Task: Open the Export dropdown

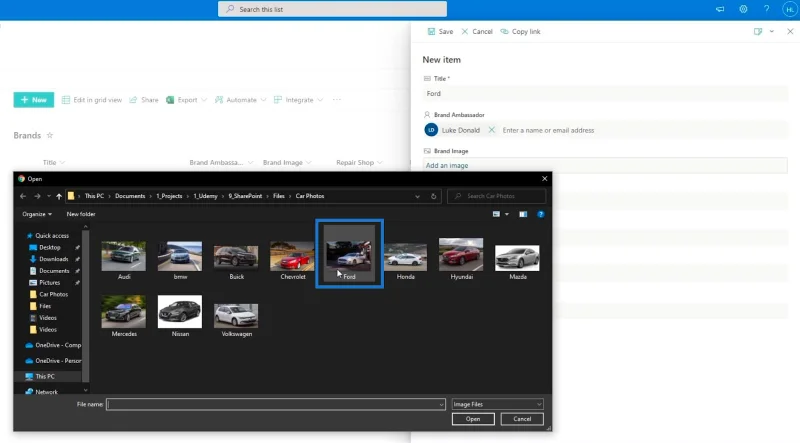Action: 187,100
